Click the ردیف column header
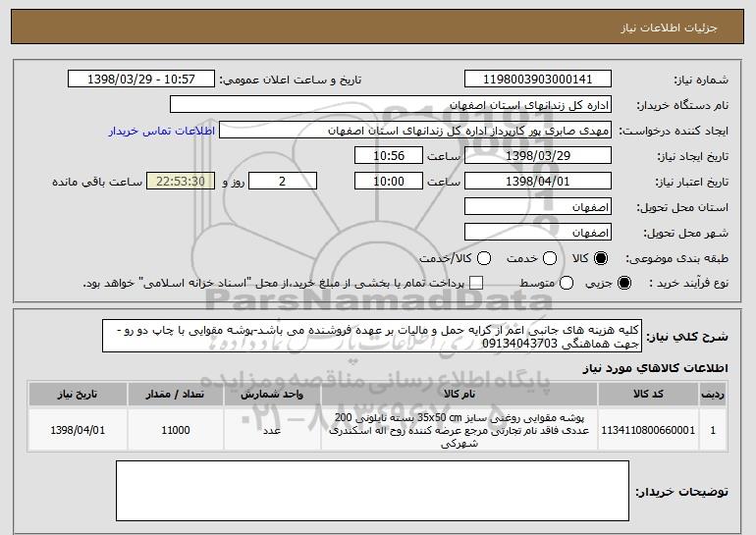This screenshot has height=535, width=756. coord(713,395)
